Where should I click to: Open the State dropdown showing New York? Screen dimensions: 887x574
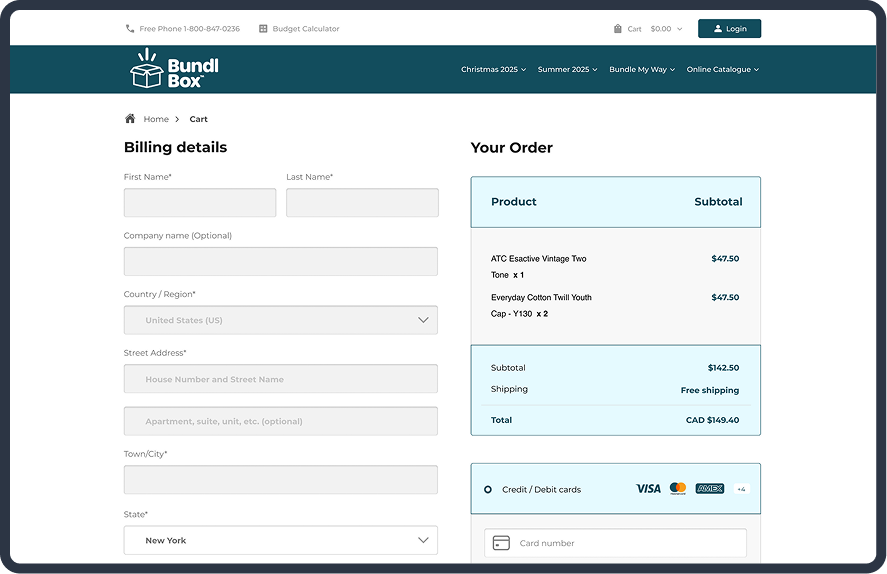click(x=281, y=540)
